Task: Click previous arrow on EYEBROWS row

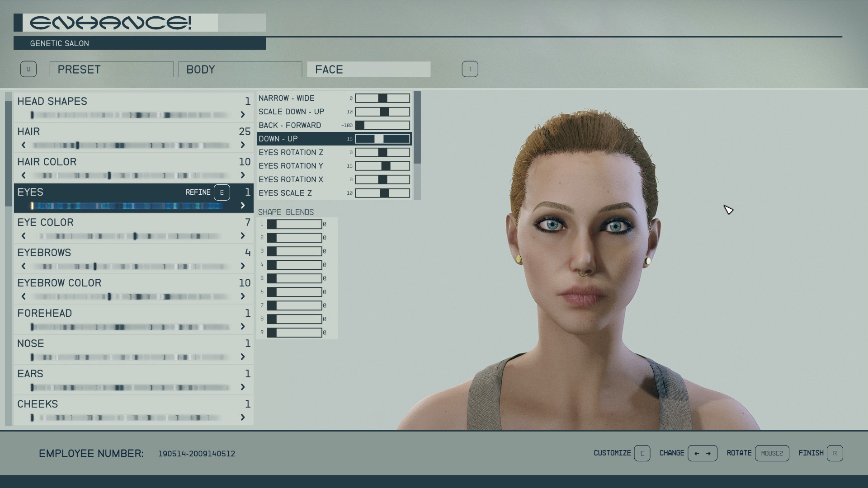Action: (24, 266)
